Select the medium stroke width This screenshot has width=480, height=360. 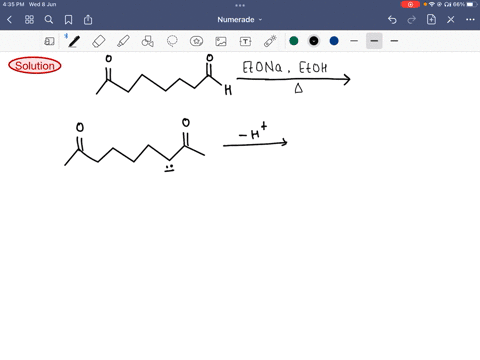point(374,41)
